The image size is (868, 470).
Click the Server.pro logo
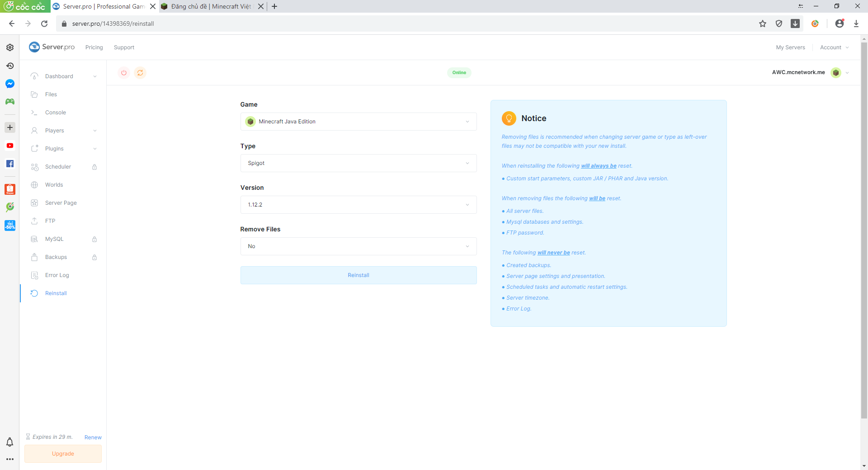coord(52,47)
